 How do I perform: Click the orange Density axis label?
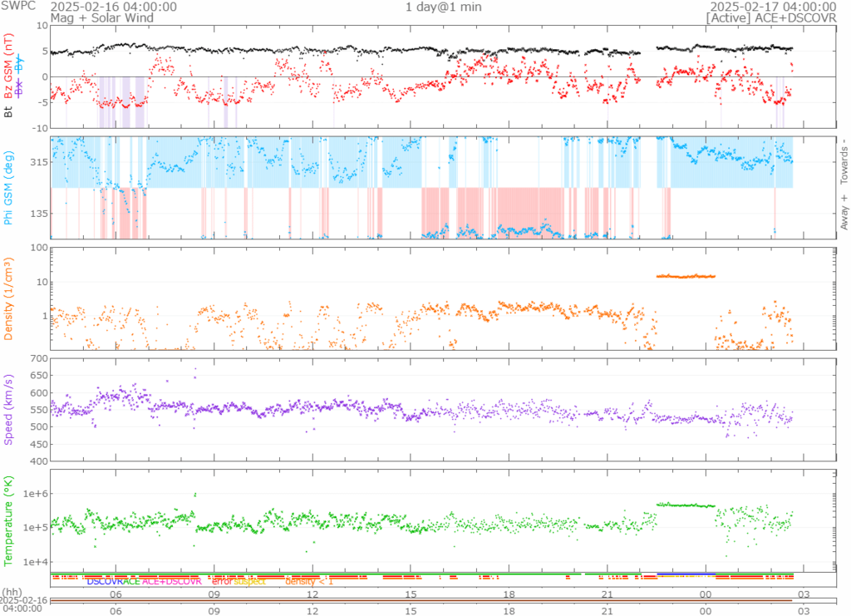[9, 298]
